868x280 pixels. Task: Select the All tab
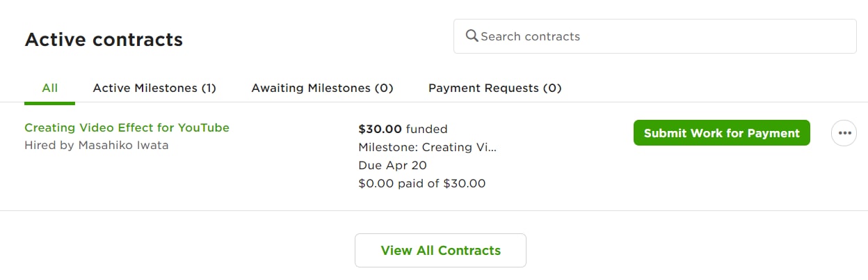click(x=49, y=88)
